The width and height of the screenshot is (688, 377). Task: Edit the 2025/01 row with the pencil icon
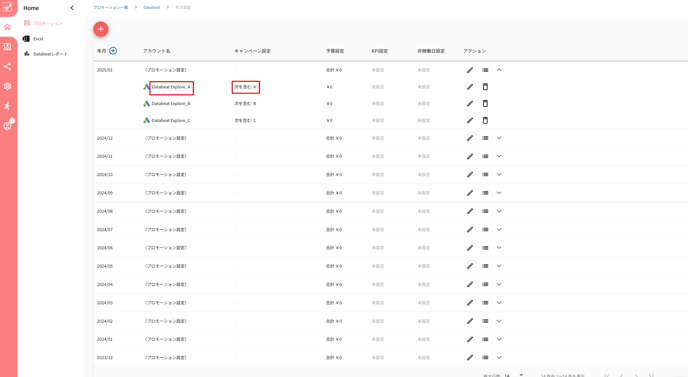click(x=470, y=70)
